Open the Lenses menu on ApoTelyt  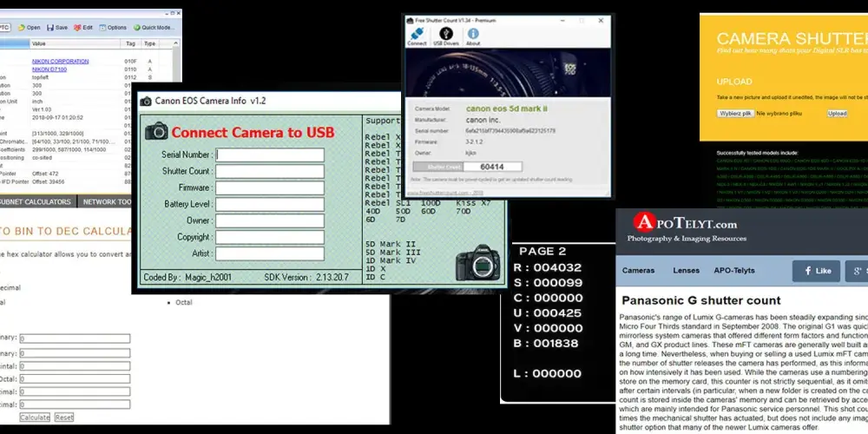pyautogui.click(x=686, y=271)
